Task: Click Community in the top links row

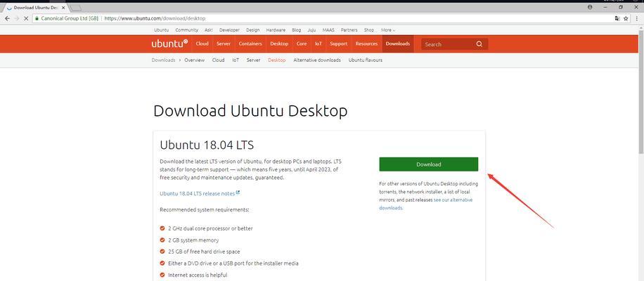Action: pos(186,30)
